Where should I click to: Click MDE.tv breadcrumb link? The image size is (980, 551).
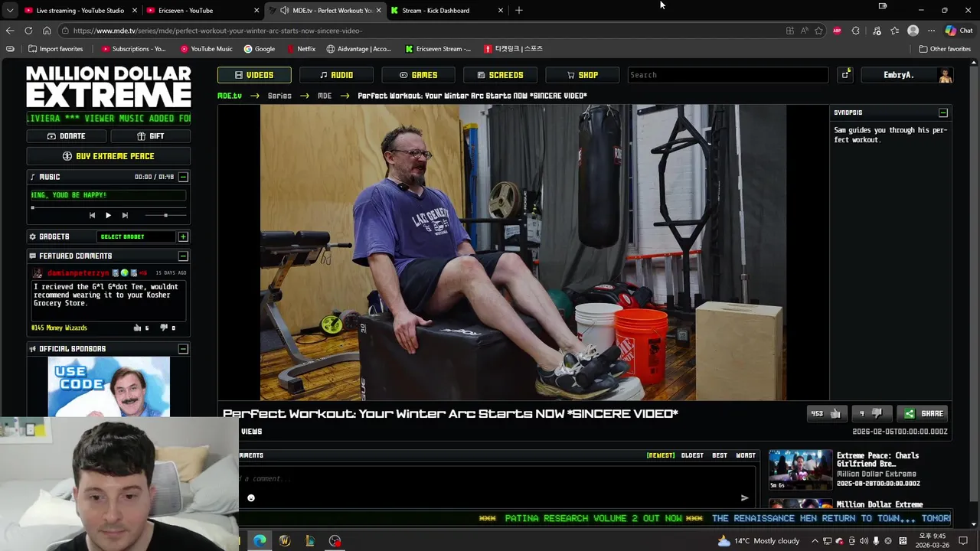[230, 96]
